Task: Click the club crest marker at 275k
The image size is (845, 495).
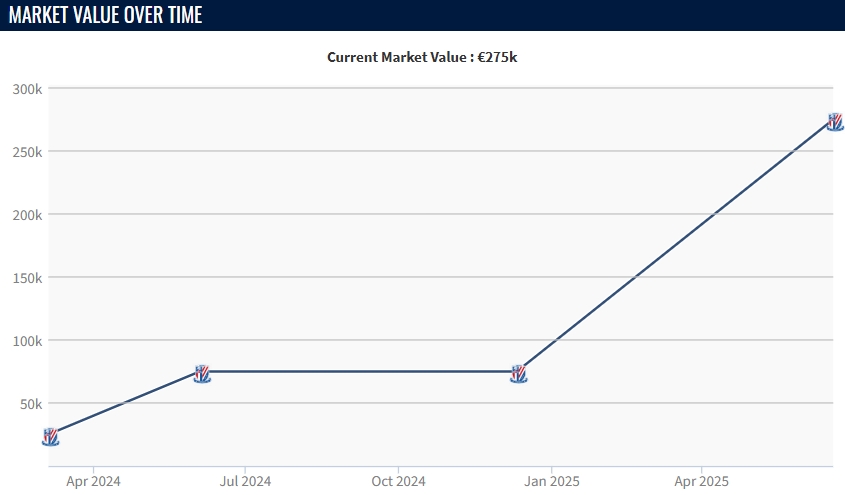Action: (x=835, y=122)
